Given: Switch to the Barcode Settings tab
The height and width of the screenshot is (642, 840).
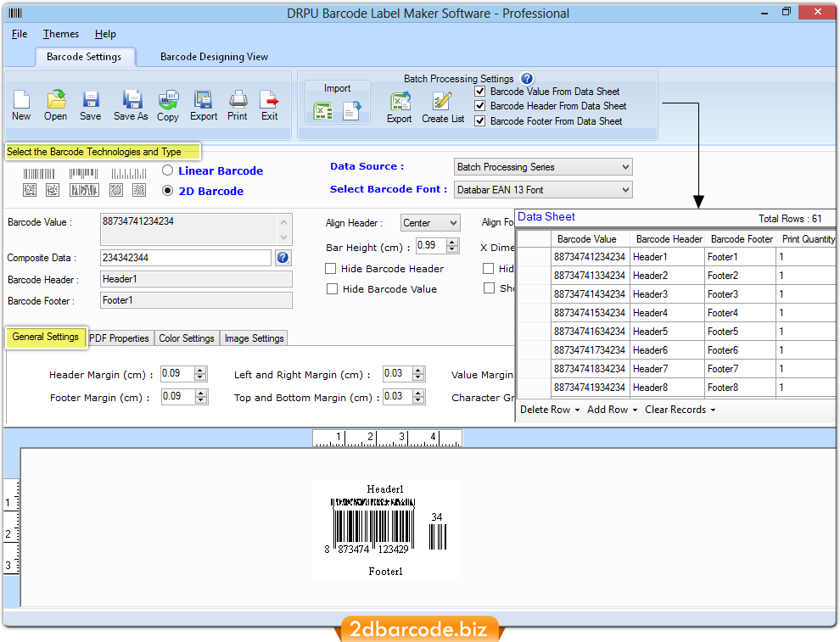Looking at the screenshot, I should [84, 57].
